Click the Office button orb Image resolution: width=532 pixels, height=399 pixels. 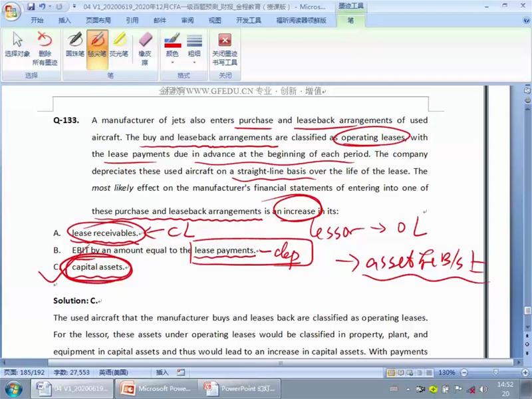(11, 11)
